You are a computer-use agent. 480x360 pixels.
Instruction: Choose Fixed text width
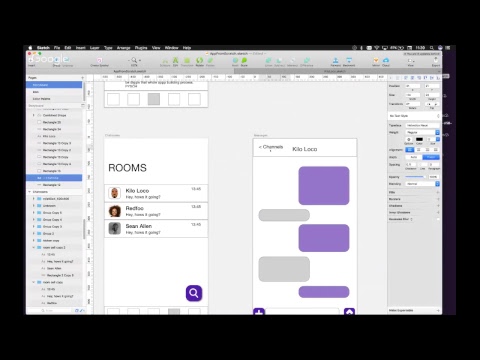tap(431, 157)
